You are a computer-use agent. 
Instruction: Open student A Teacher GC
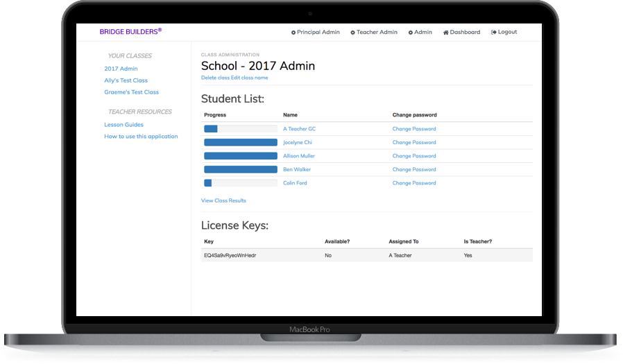(x=299, y=129)
